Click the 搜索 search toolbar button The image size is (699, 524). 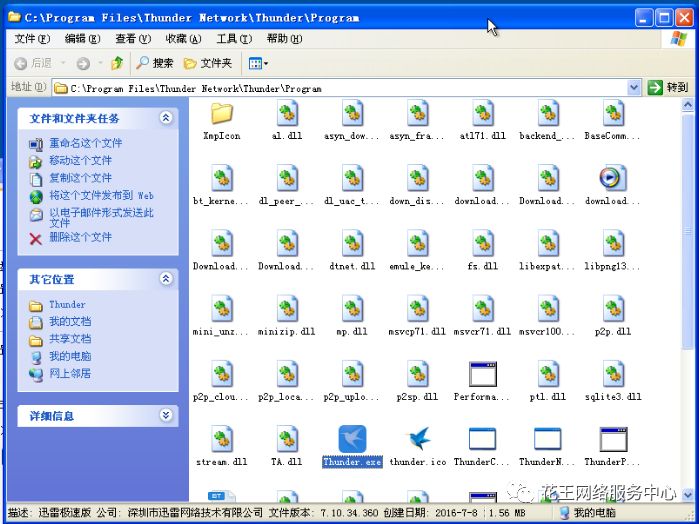pos(155,63)
